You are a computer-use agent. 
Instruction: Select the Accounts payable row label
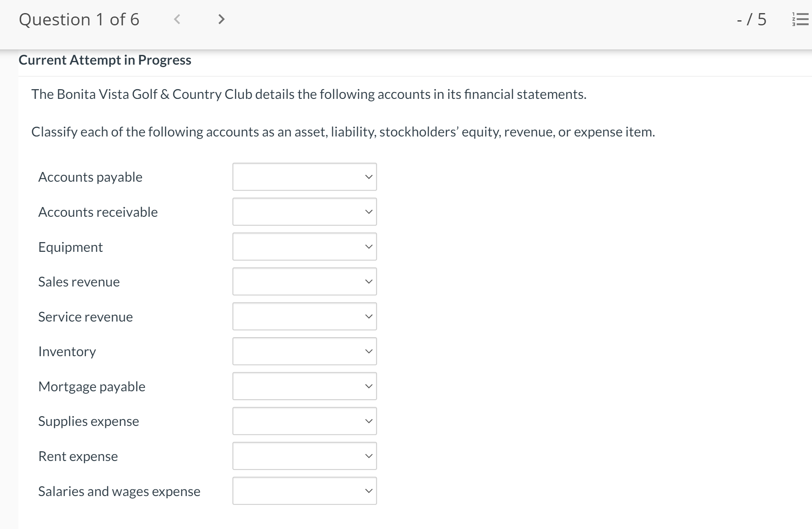click(90, 177)
